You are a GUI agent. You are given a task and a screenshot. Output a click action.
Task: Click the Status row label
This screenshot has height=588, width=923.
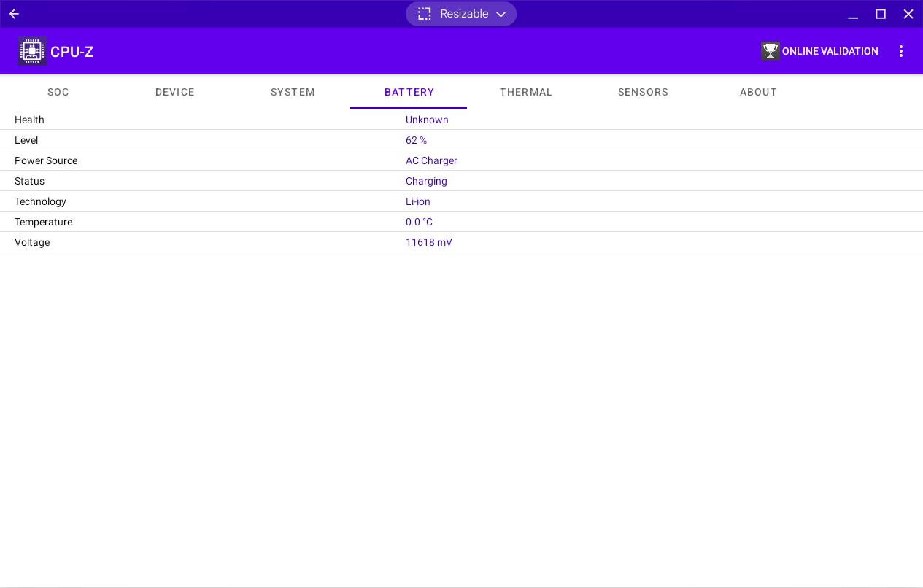pos(29,181)
